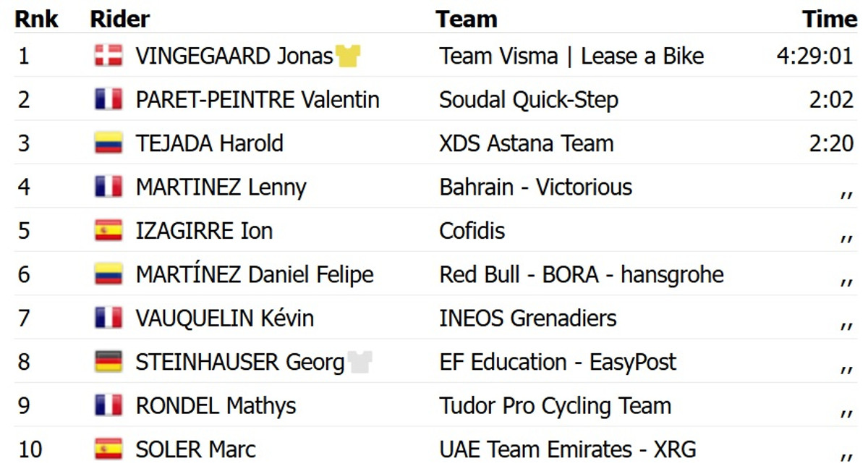Open rider VINGEGAARD Jonas profile

point(234,56)
